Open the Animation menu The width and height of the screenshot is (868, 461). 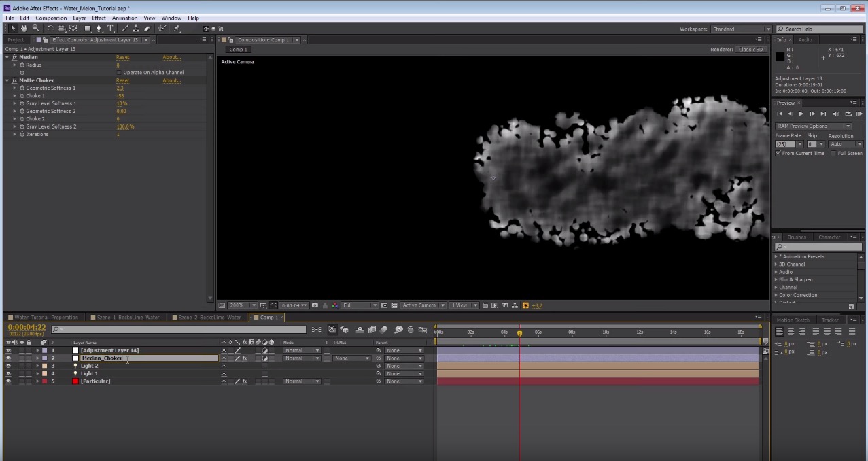[124, 18]
